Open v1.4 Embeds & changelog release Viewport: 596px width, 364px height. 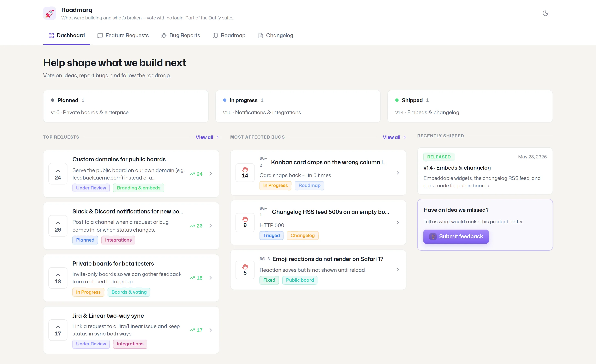[457, 168]
